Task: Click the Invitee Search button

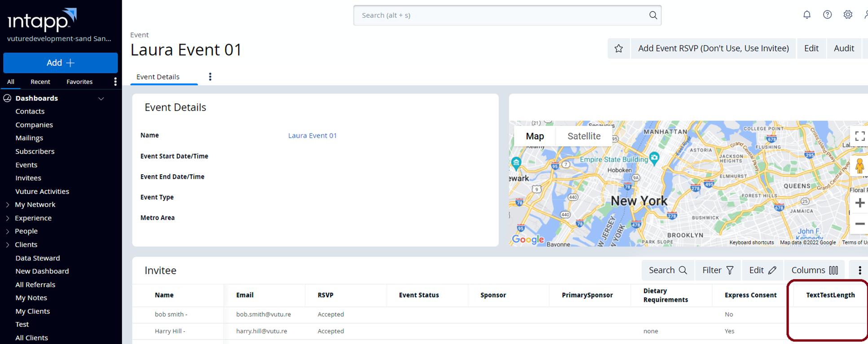Action: 668,270
